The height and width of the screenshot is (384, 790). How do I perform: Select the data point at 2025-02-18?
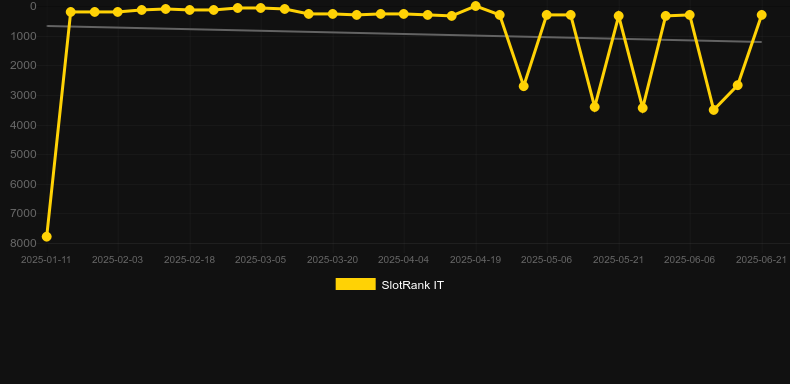click(x=189, y=10)
